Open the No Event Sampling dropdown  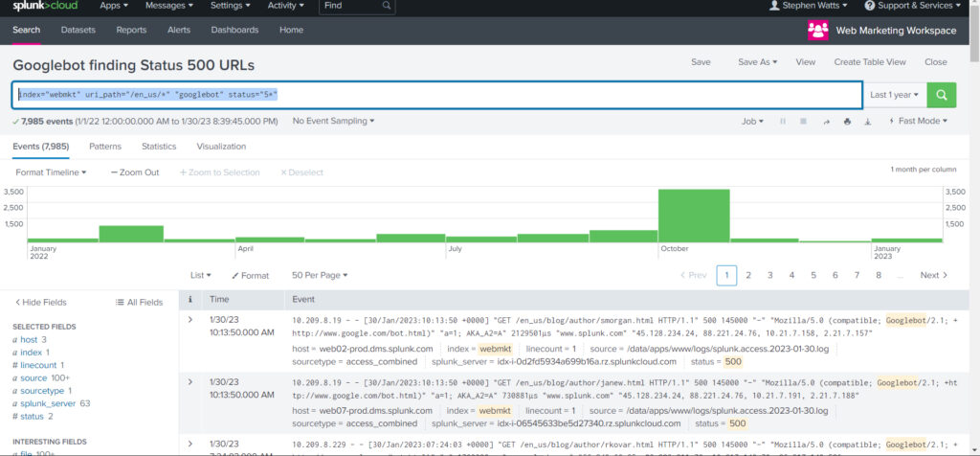[x=333, y=122]
